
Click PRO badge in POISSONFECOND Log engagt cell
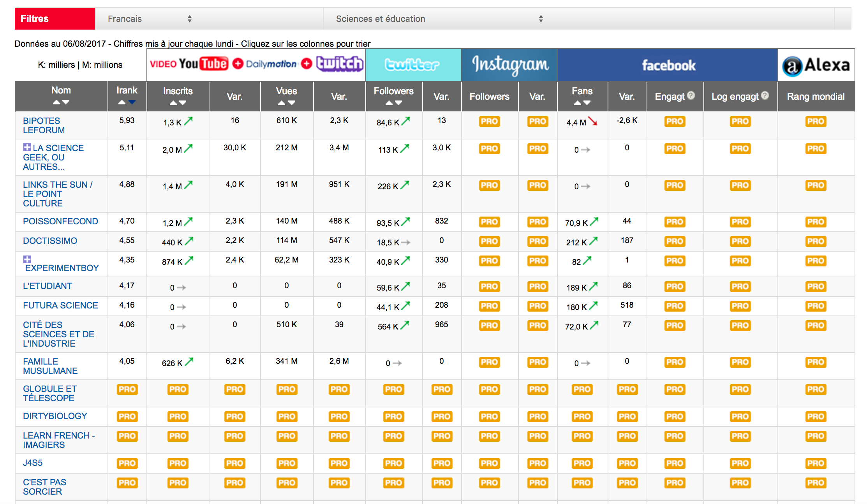740,222
